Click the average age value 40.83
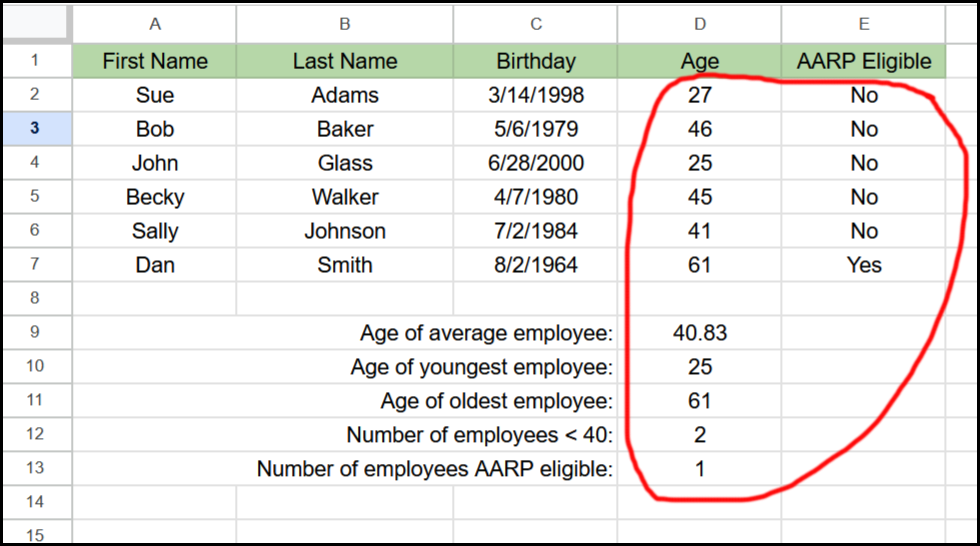 699,333
